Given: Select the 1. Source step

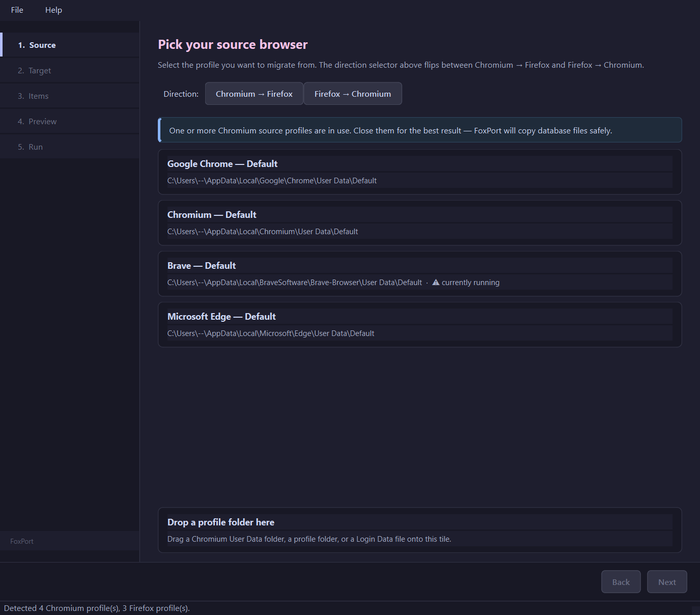Looking at the screenshot, I should (70, 45).
